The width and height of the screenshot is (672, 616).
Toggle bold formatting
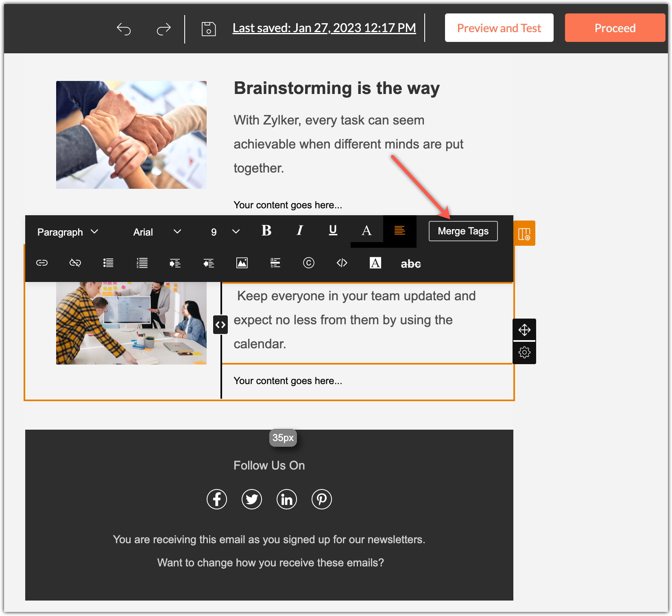coord(266,231)
